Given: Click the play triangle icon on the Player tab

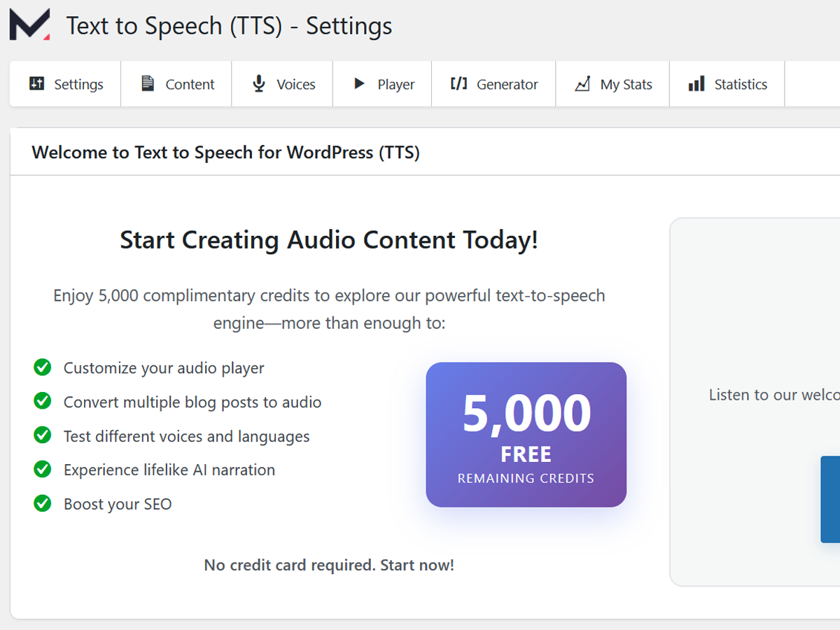Looking at the screenshot, I should (x=360, y=84).
